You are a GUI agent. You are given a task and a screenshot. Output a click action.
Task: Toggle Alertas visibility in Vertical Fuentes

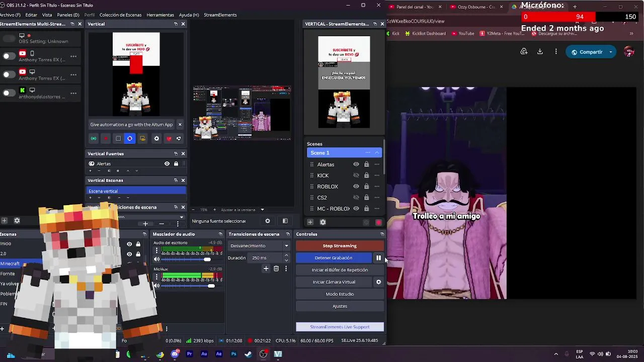point(167,164)
